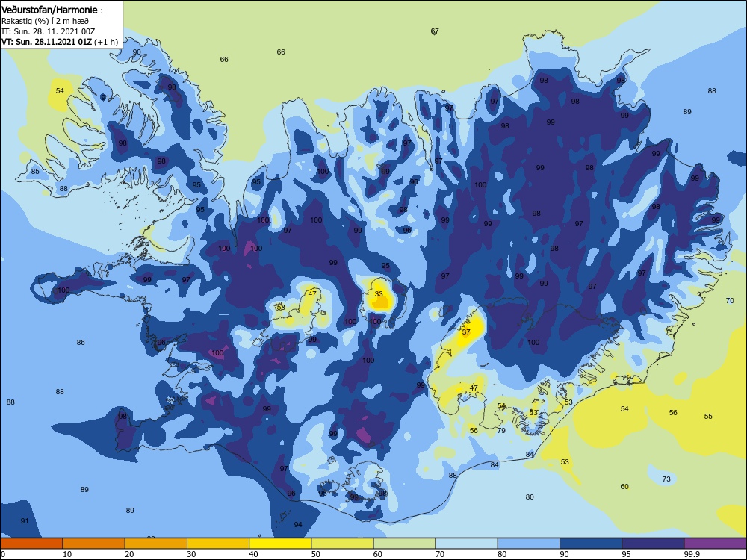Pick the light green 60–70 legend swatch
747x560 pixels.
(404, 544)
